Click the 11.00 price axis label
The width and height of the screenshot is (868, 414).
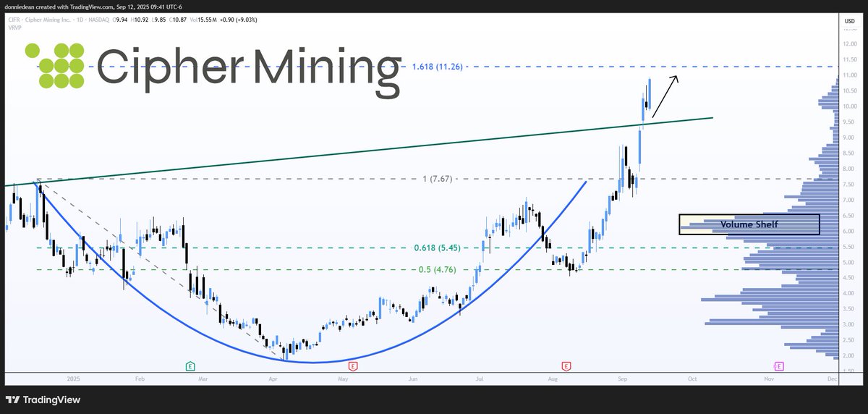tap(850, 75)
